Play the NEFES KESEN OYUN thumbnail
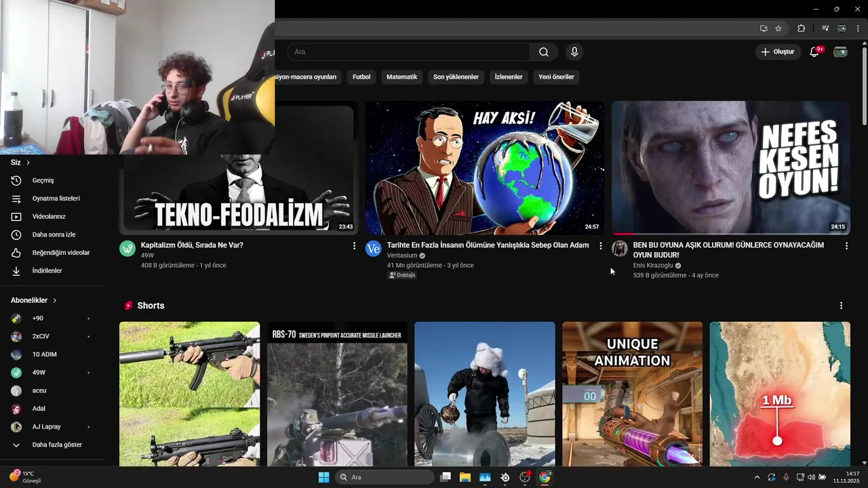The width and height of the screenshot is (868, 488). 731,168
